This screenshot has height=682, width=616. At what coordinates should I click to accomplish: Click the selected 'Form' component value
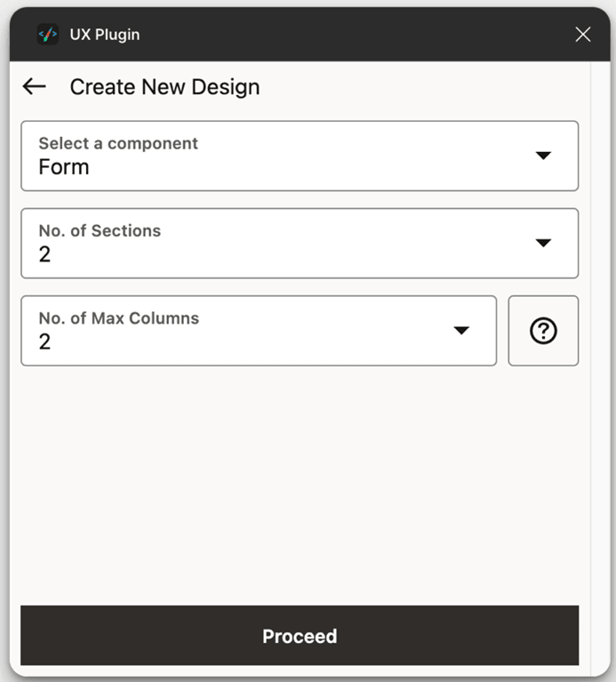pyautogui.click(x=64, y=167)
